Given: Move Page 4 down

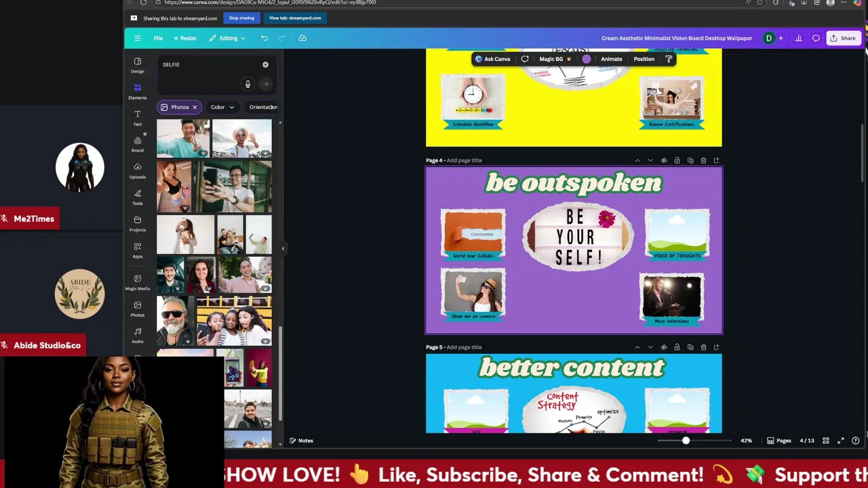Looking at the screenshot, I should (x=650, y=161).
